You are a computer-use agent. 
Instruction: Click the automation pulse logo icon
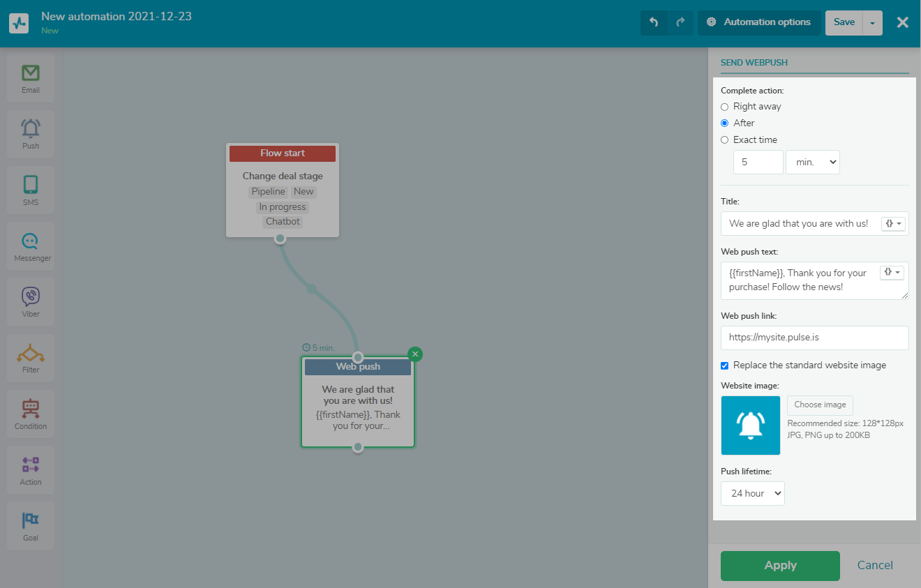pyautogui.click(x=19, y=23)
